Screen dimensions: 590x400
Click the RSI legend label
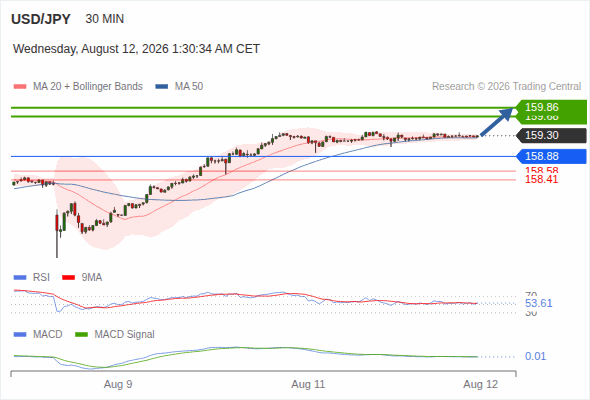click(41, 277)
